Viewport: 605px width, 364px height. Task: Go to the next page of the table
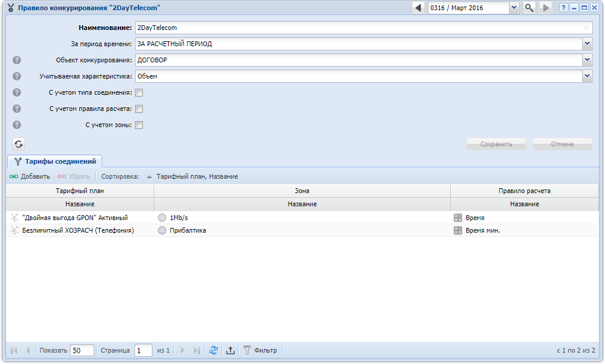click(x=182, y=350)
